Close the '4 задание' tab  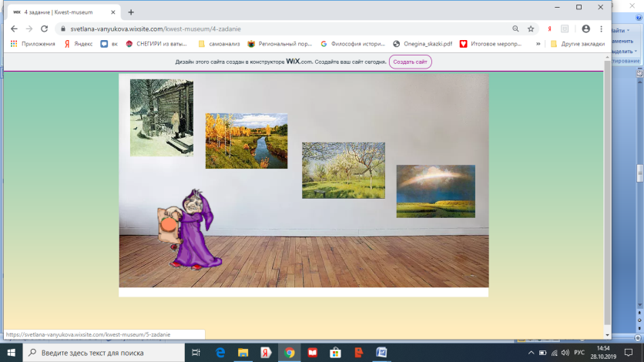(113, 12)
